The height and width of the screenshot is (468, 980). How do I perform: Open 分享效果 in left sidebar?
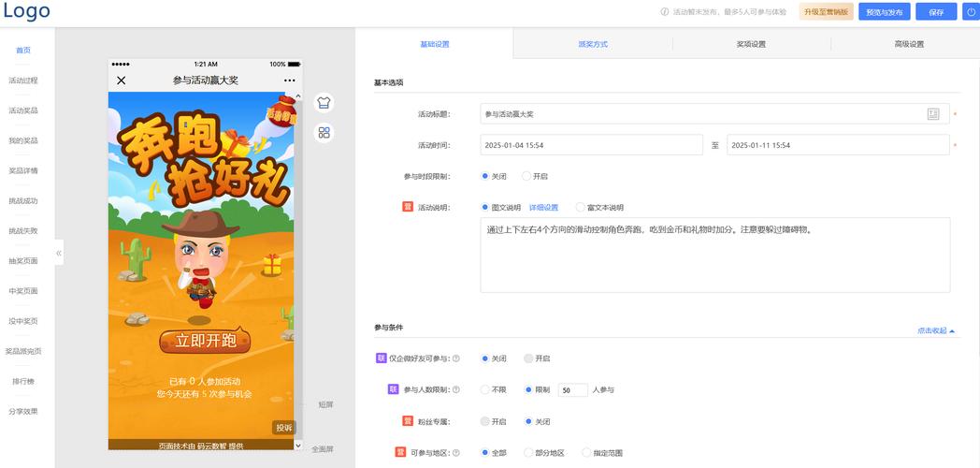coord(23,411)
